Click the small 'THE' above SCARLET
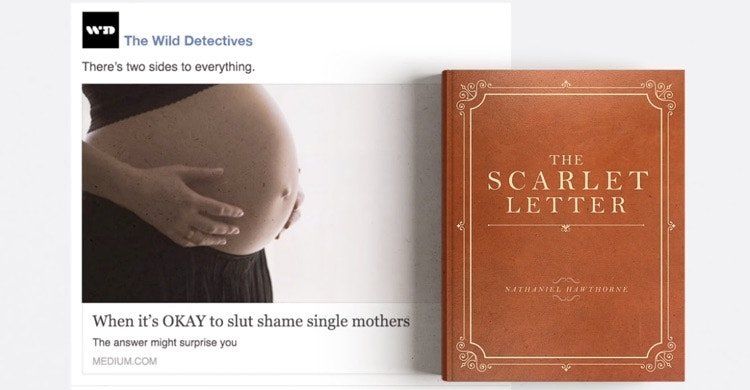This screenshot has width=750, height=390. pyautogui.click(x=566, y=160)
